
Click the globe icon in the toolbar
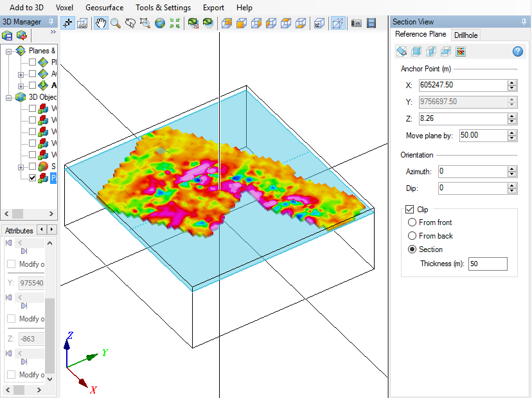point(159,23)
